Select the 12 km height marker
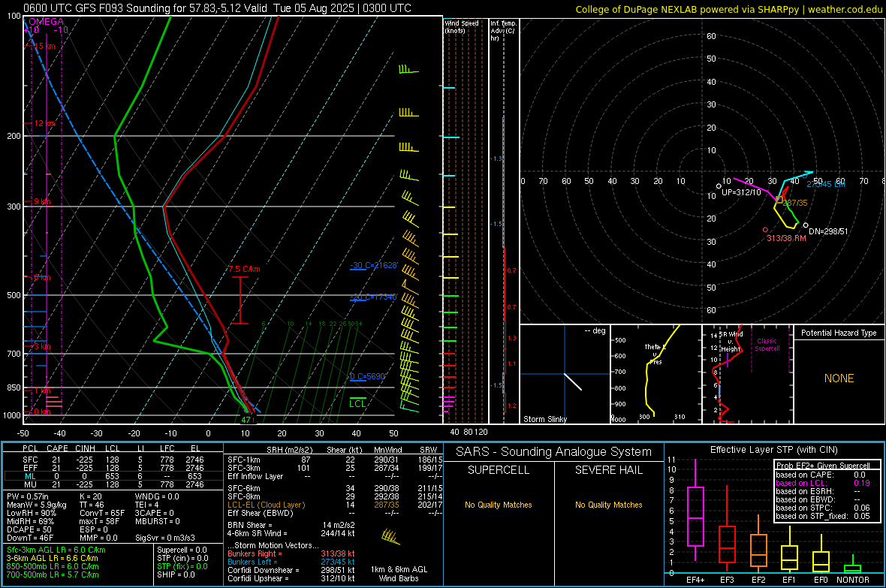The image size is (886, 588). (44, 123)
